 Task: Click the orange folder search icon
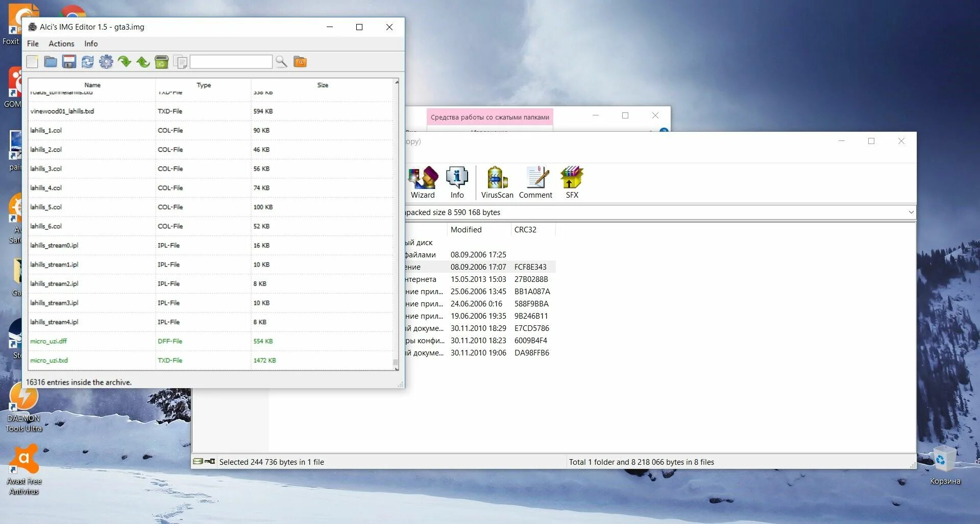(x=300, y=62)
